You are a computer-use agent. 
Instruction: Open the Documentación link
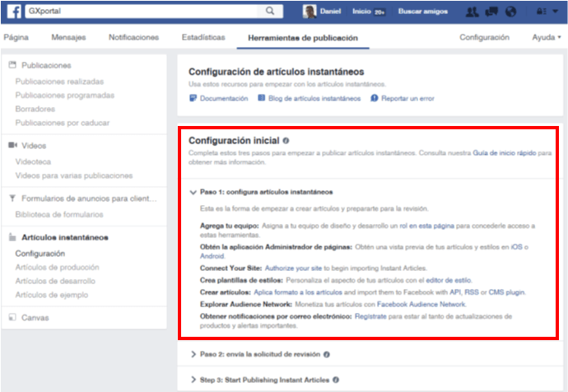pos(223,98)
